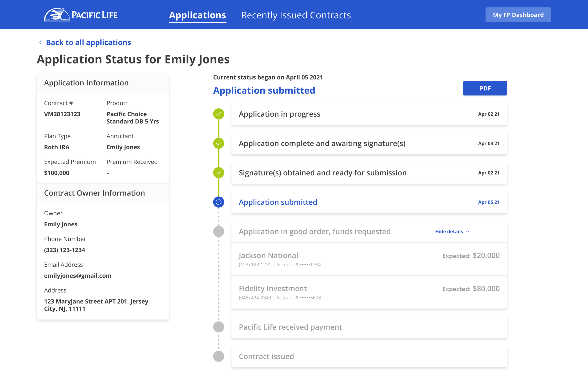The width and height of the screenshot is (588, 382).
Task: Click gray circle for Pacific Life received payment
Action: 219,327
